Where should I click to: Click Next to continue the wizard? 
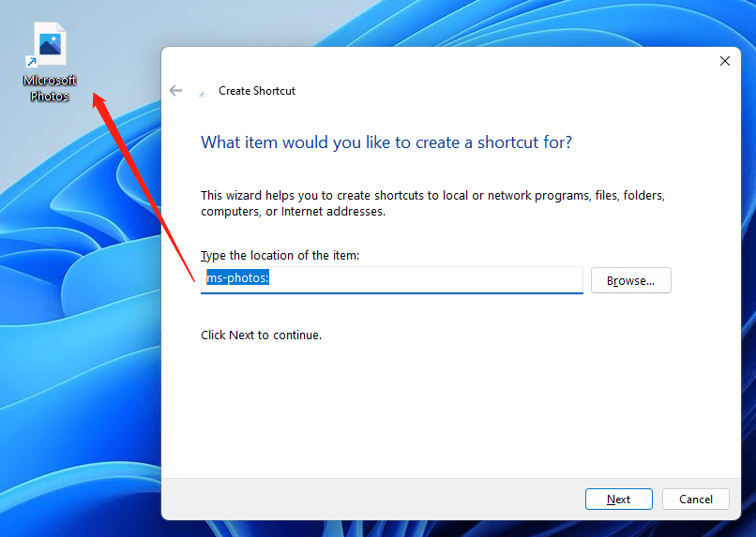click(x=619, y=499)
